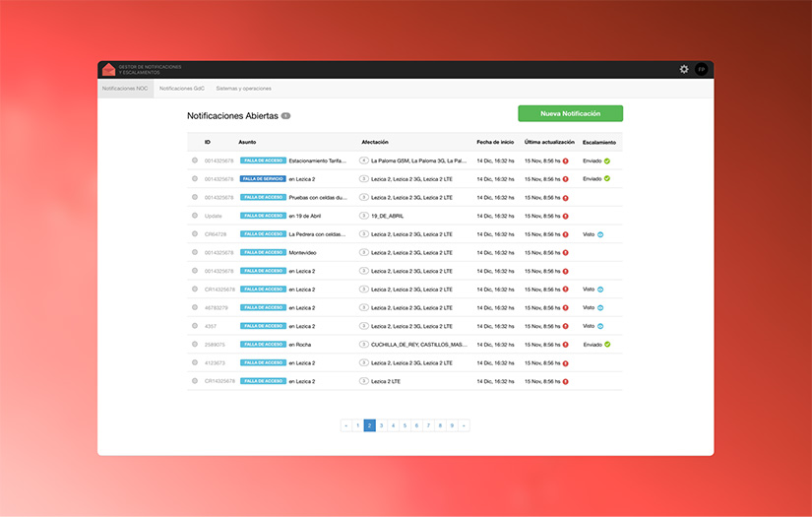Click the FP user avatar

[x=701, y=69]
